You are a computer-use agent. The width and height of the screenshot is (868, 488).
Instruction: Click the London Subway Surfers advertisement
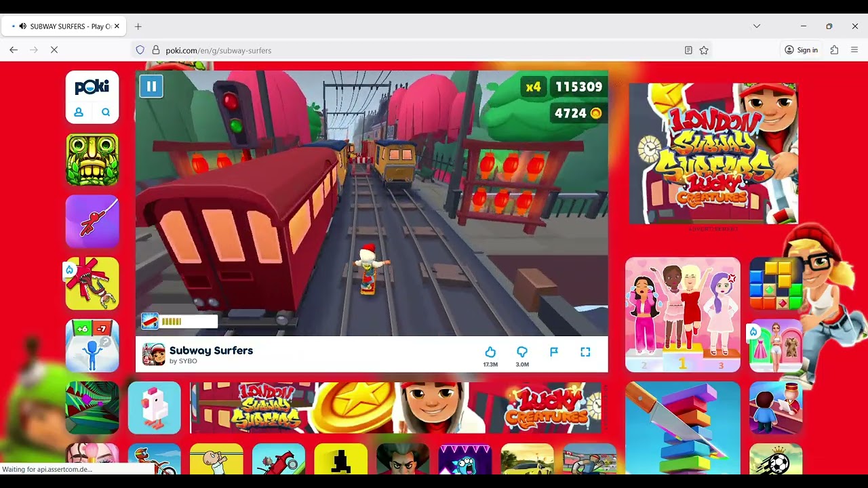tap(713, 154)
